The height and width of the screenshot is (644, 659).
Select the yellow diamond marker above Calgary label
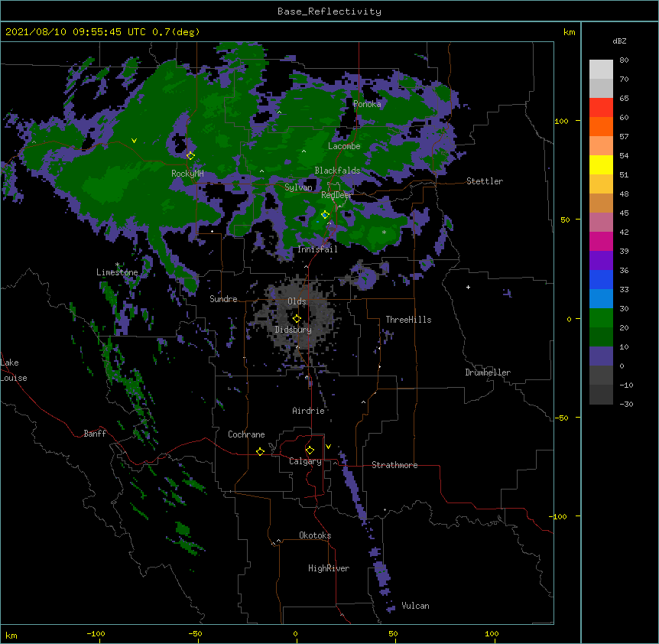pos(310,450)
